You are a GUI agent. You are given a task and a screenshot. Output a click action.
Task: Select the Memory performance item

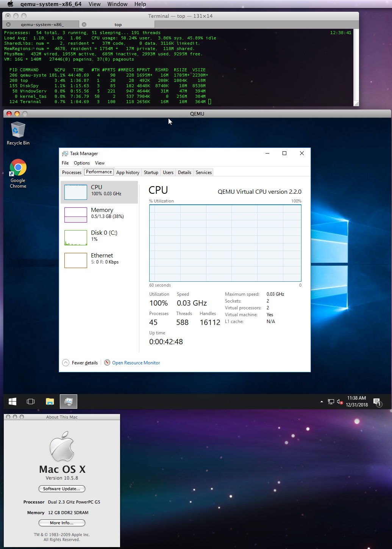[x=99, y=215]
